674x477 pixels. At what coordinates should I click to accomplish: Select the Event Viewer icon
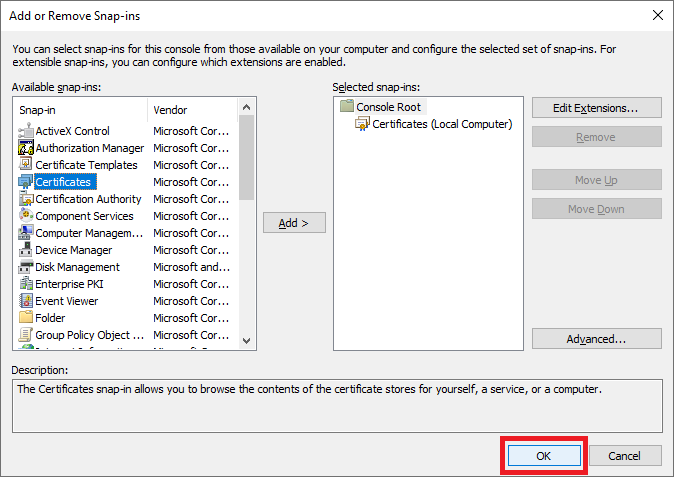click(x=26, y=301)
